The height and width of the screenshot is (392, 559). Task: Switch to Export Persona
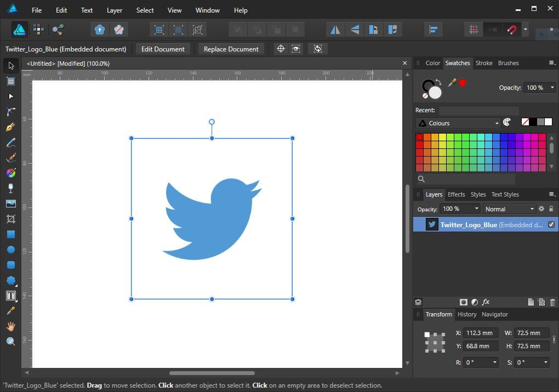coord(58,29)
